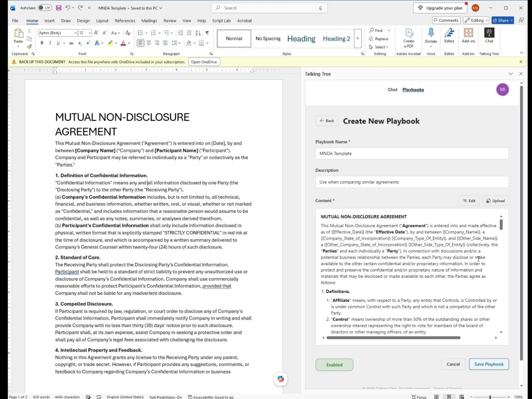Click the search microphone icon
This screenshot has width=532, height=399.
click(x=320, y=8)
